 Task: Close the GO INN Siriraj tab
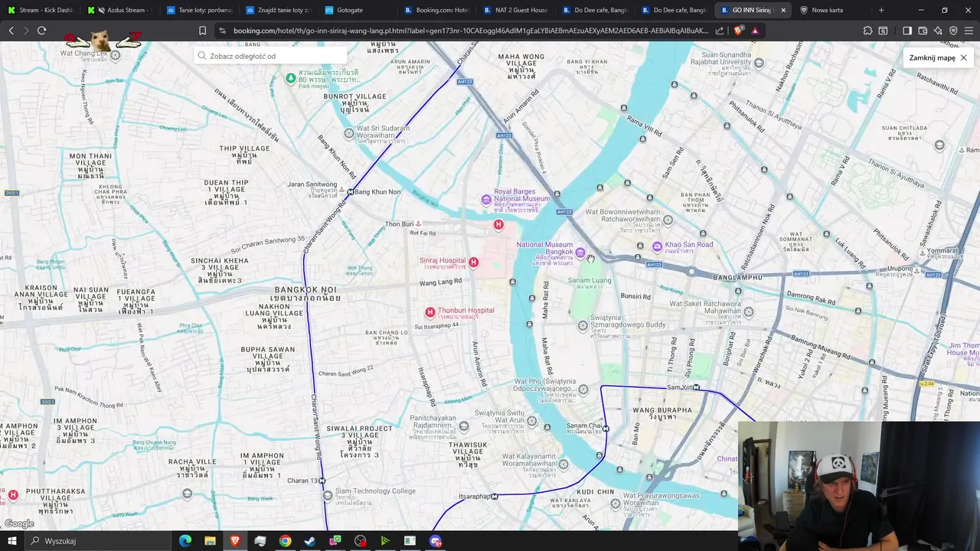782,10
